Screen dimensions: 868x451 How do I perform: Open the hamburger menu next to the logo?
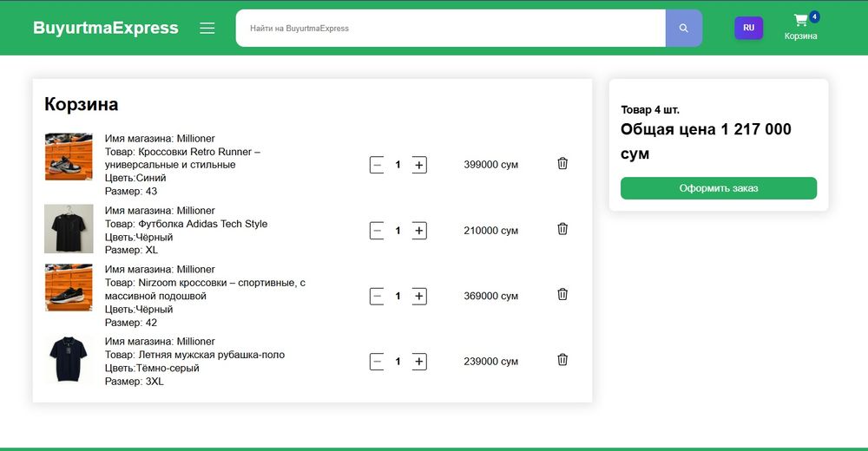207,29
